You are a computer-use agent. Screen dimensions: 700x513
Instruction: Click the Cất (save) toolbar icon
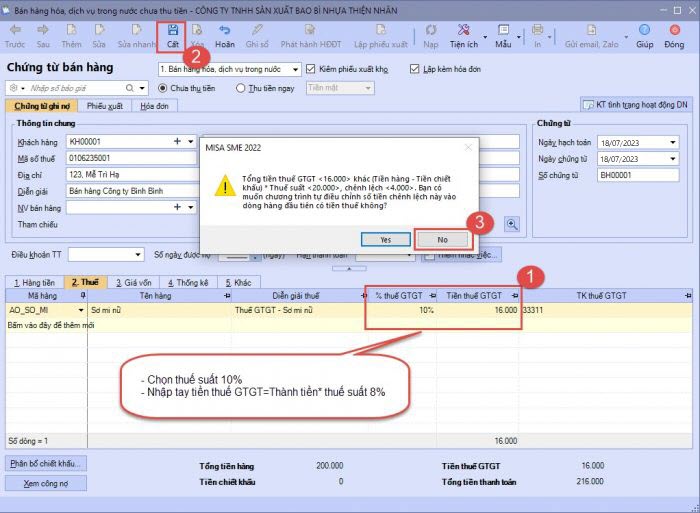pyautogui.click(x=173, y=35)
